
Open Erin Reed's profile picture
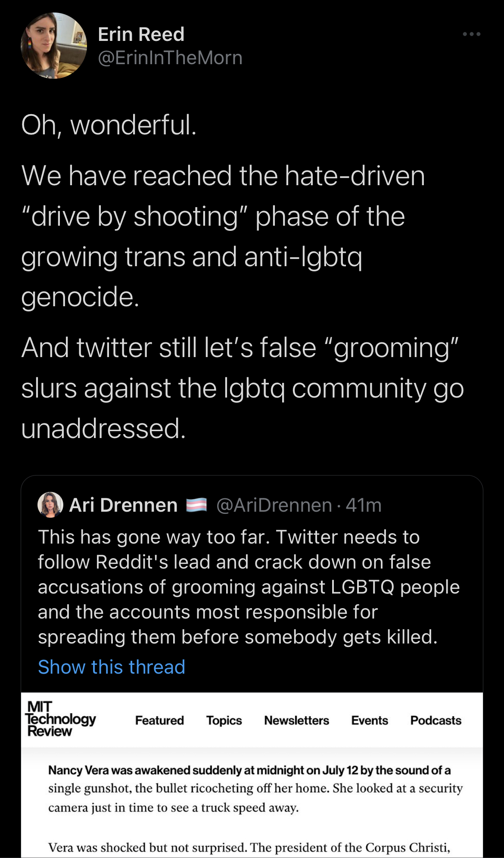54,46
